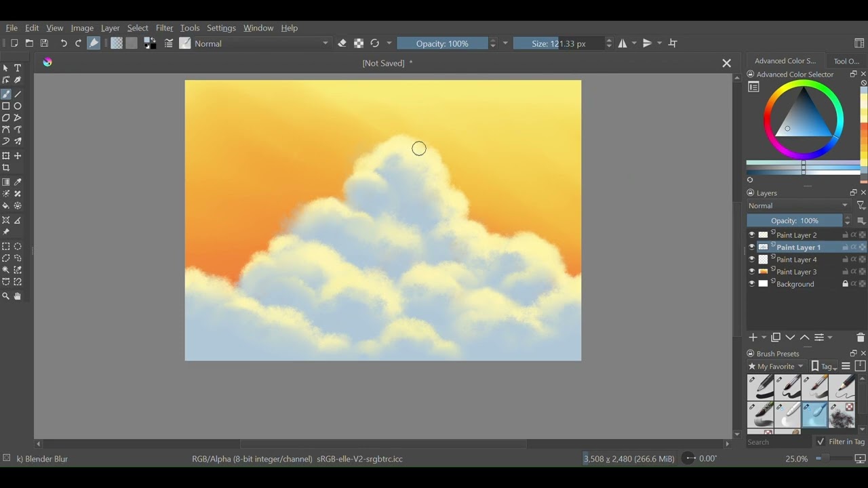Open an existing document via folder icon
The image size is (868, 488).
(29, 43)
